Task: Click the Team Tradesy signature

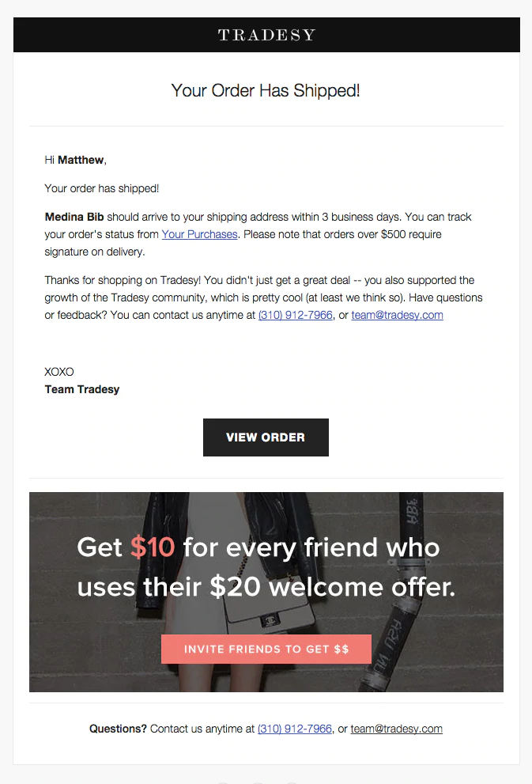Action: tap(82, 389)
